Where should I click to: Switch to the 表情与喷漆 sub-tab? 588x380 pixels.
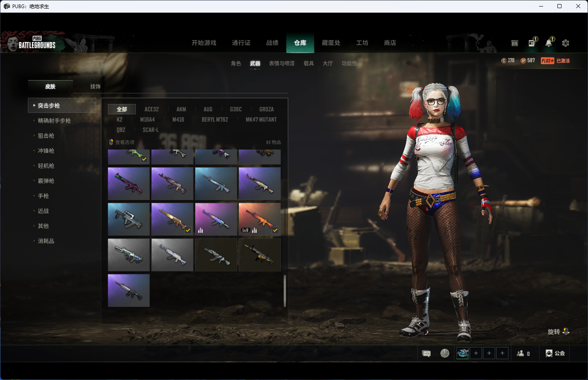coord(282,64)
